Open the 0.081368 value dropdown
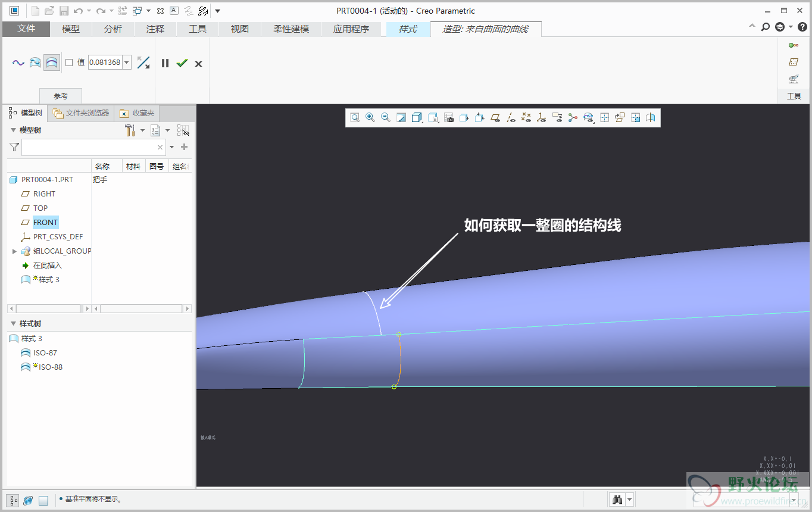Screen dimensions: 812x512 [x=127, y=63]
